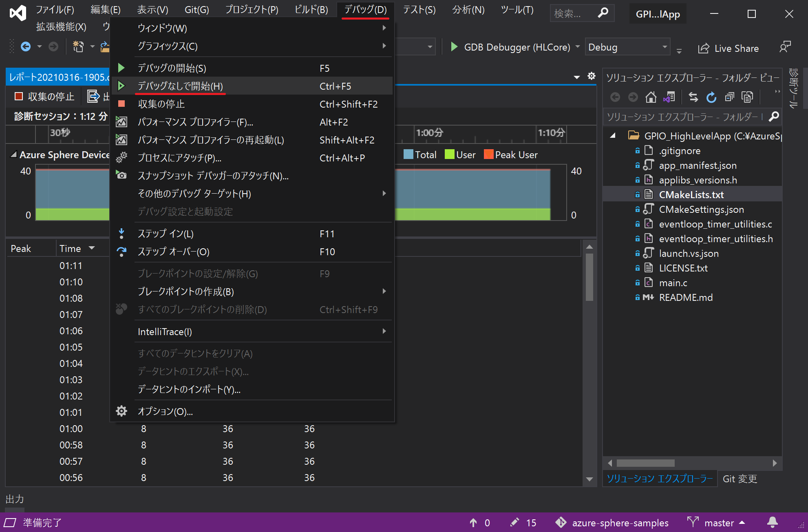
Task: Switch to the Git 変更 tab
Action: pos(740,479)
